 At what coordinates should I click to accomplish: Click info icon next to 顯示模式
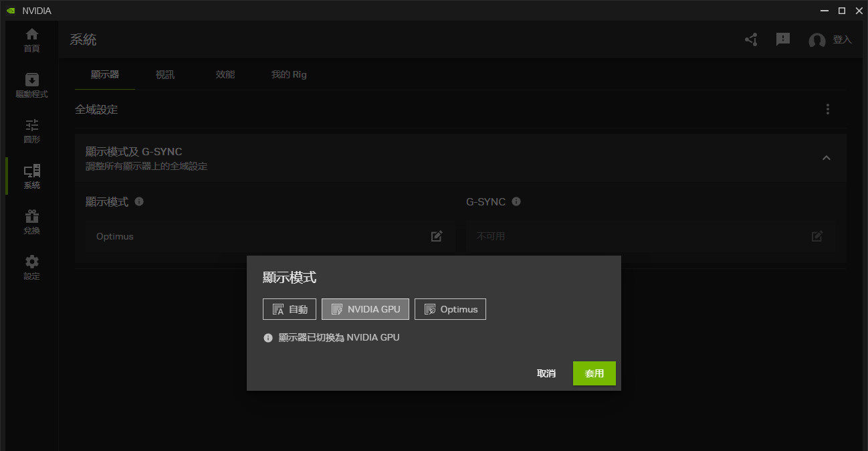click(x=139, y=201)
